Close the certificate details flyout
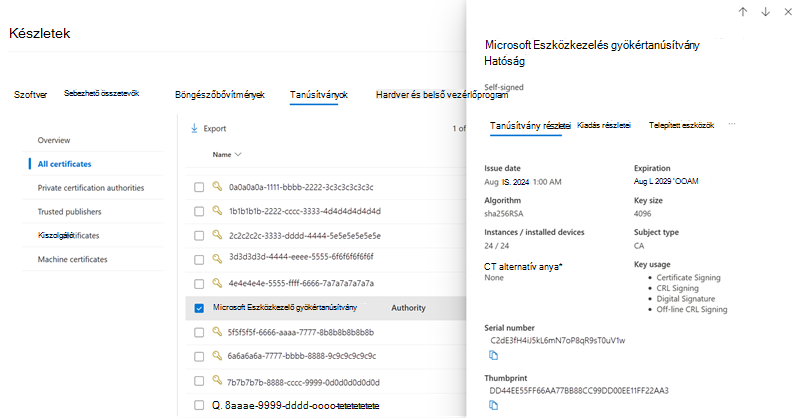The height and width of the screenshot is (418, 800). coord(788,12)
